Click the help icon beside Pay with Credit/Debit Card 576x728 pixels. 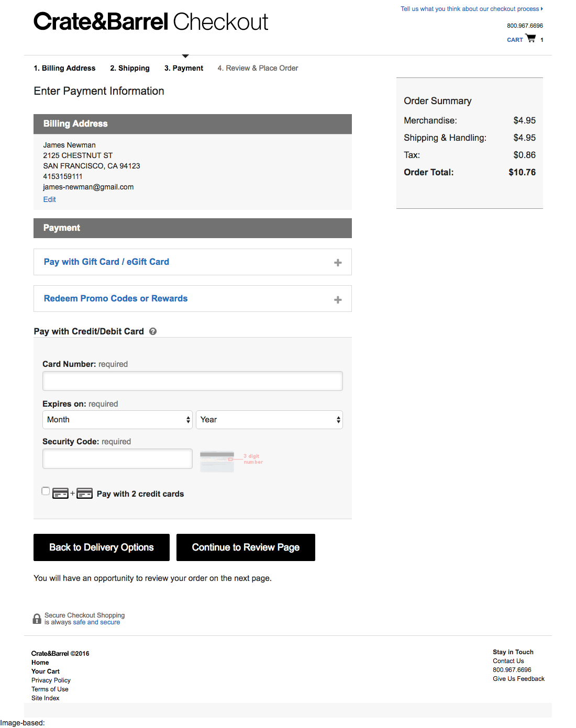click(152, 331)
